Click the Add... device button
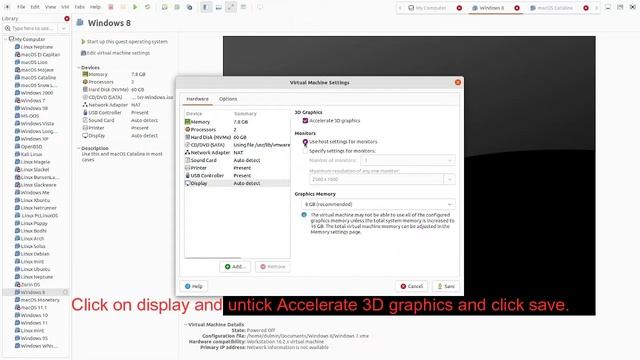Viewport: 640px width, 360px height. 235,267
